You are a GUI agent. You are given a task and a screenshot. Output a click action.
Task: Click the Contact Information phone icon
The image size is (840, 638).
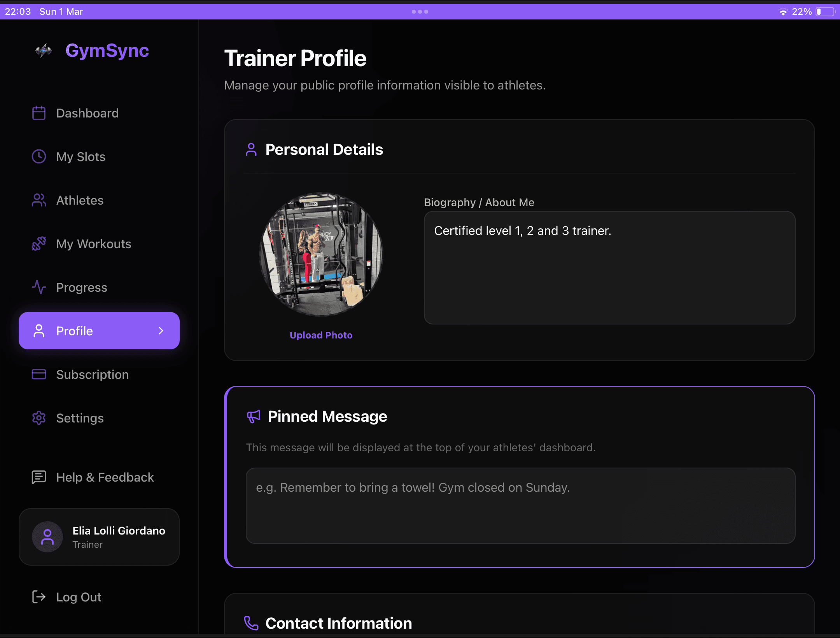(251, 623)
